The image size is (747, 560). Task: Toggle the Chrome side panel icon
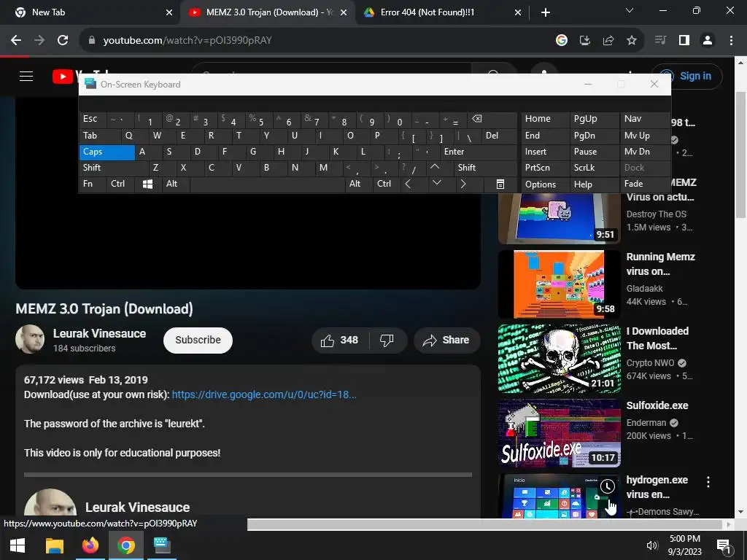point(684,41)
